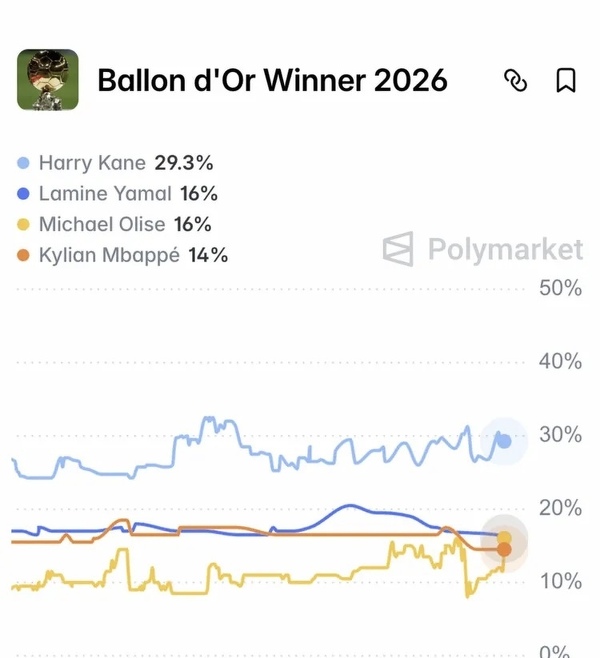Viewport: 600px width, 658px height.
Task: Bookmark the Ballon d'Or market
Action: coord(566,80)
